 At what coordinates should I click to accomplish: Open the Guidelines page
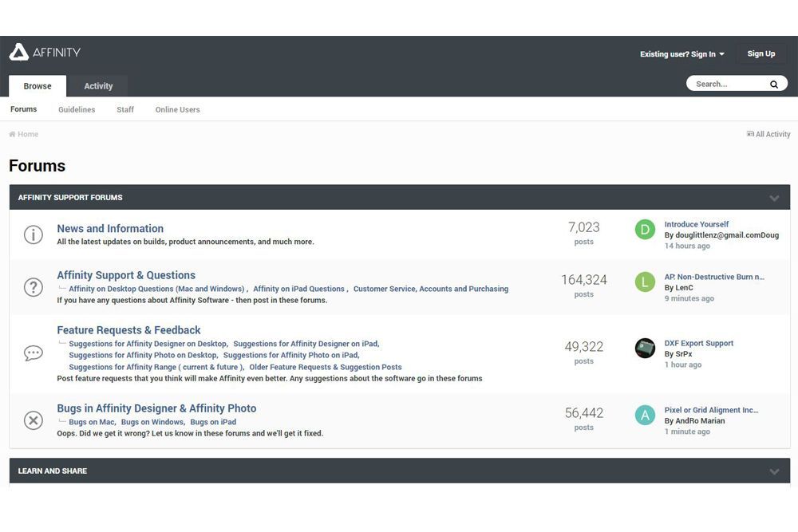(x=77, y=109)
